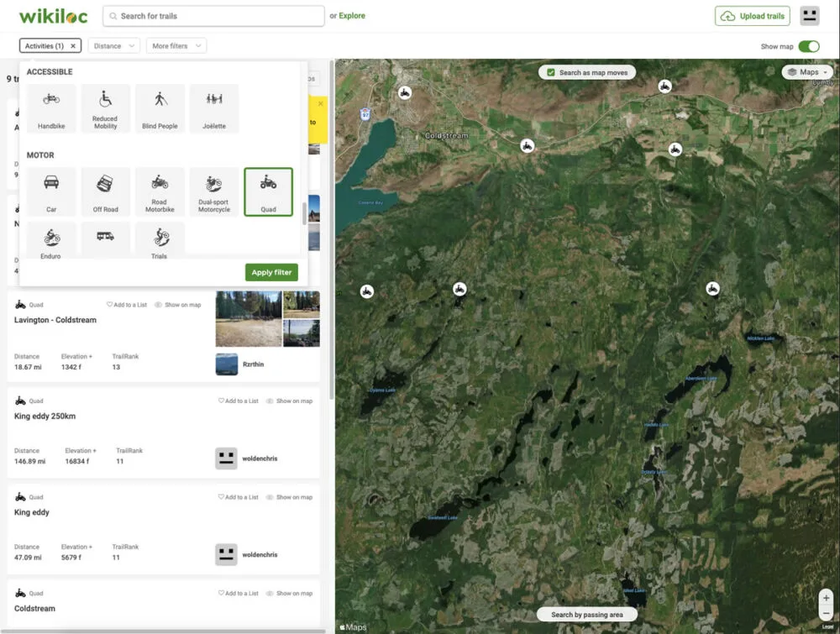Pick the Joëlette activity option

(x=214, y=108)
